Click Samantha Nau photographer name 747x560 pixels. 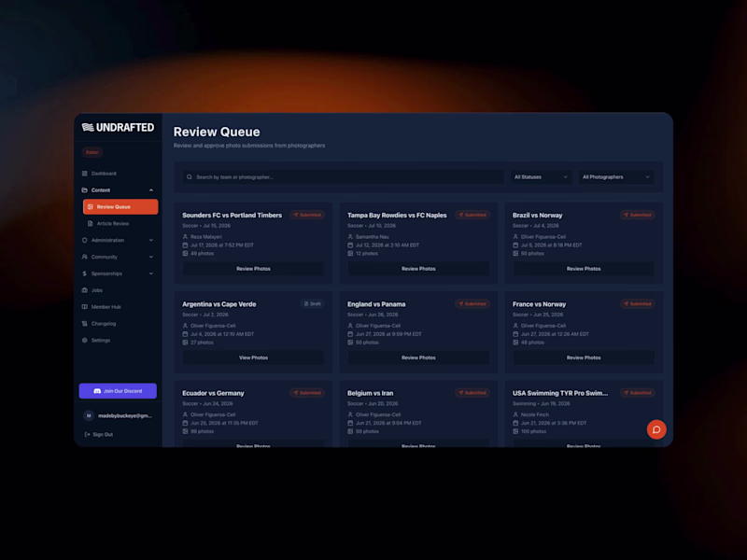372,237
